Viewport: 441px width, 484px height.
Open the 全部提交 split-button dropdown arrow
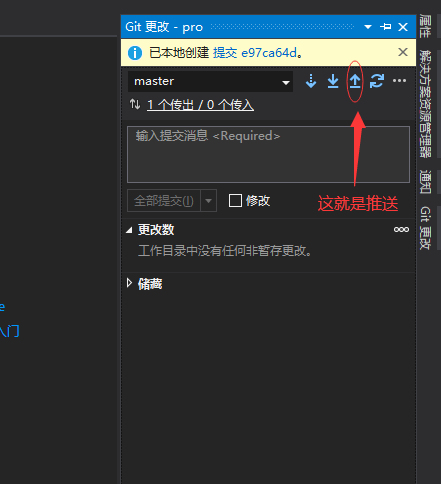pyautogui.click(x=209, y=201)
